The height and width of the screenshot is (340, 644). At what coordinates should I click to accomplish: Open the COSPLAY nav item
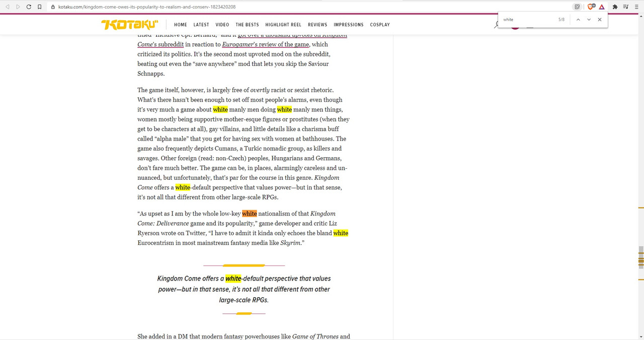(380, 25)
